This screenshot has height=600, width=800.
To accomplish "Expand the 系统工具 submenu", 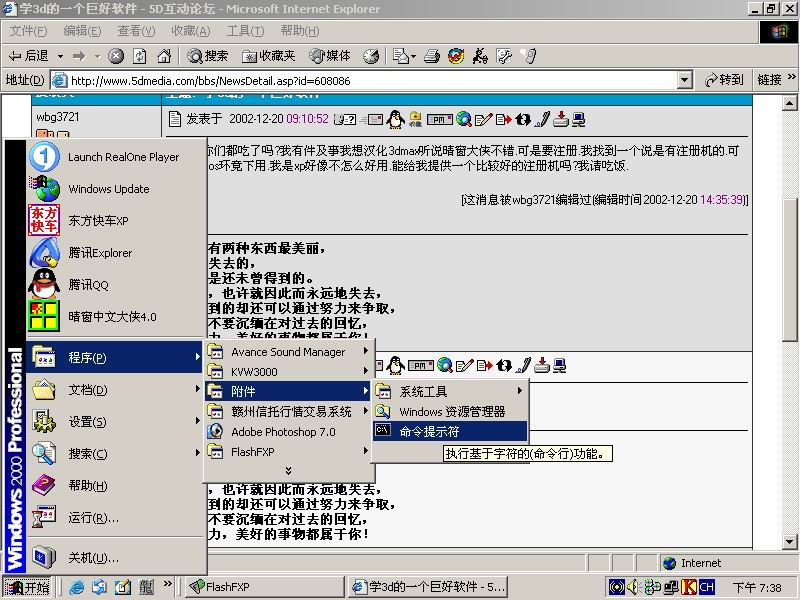I will pos(450,391).
